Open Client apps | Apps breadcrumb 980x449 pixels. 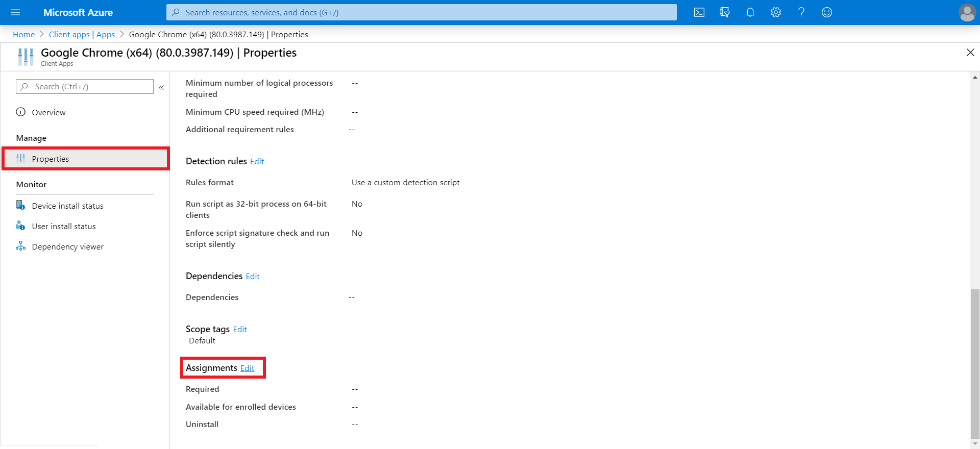82,34
